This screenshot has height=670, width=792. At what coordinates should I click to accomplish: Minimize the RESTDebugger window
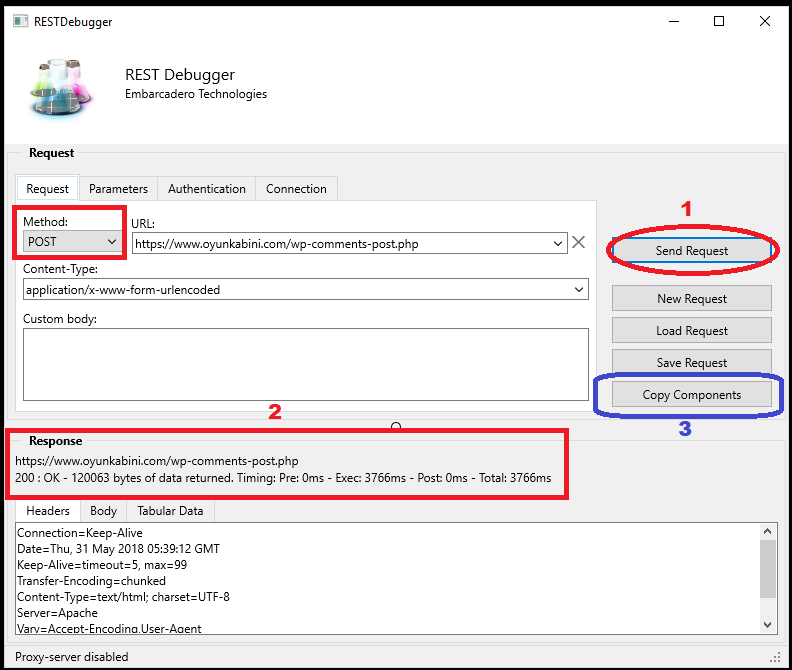674,21
